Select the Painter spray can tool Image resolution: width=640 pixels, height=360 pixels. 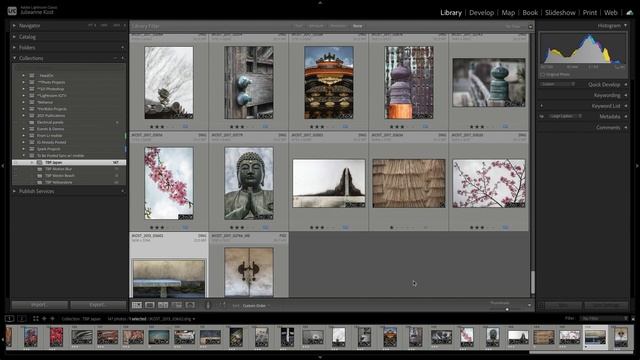point(208,305)
